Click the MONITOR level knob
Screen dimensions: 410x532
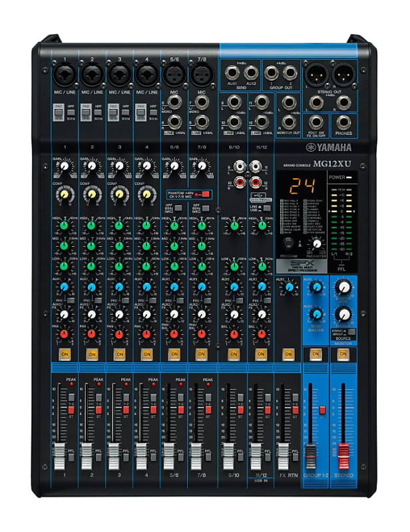(x=343, y=287)
